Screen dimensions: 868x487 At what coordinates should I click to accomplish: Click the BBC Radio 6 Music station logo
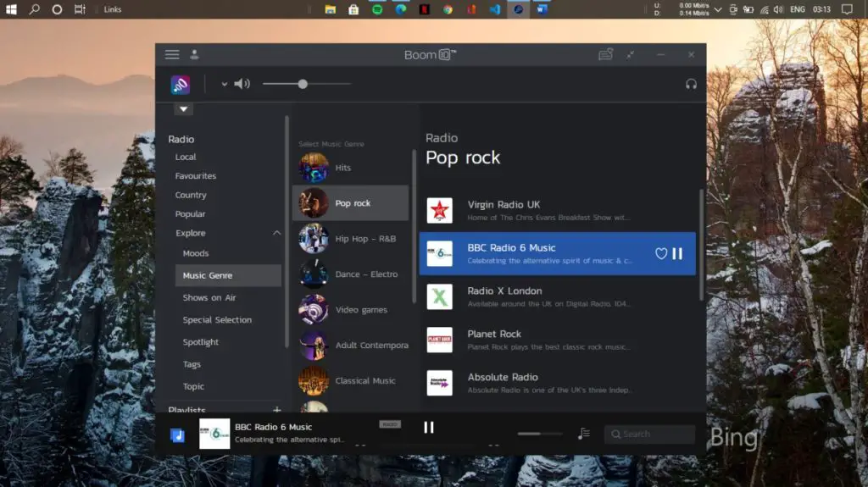point(440,253)
